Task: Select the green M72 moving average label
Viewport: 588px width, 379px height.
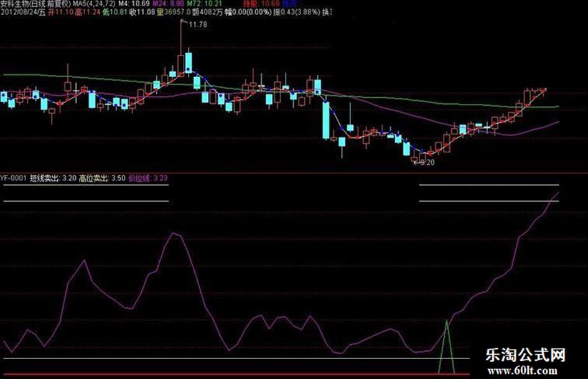Action: [205, 4]
